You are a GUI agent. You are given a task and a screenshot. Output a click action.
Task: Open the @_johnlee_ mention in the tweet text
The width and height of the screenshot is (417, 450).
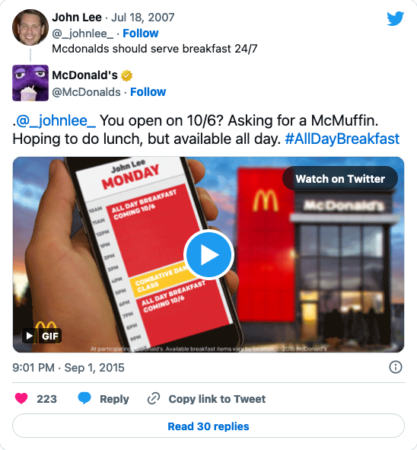point(56,121)
